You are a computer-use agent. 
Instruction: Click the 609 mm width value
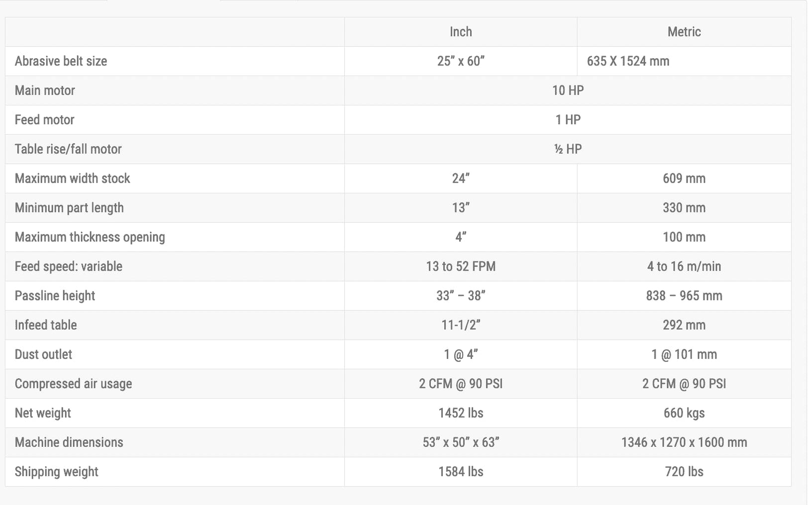point(684,179)
